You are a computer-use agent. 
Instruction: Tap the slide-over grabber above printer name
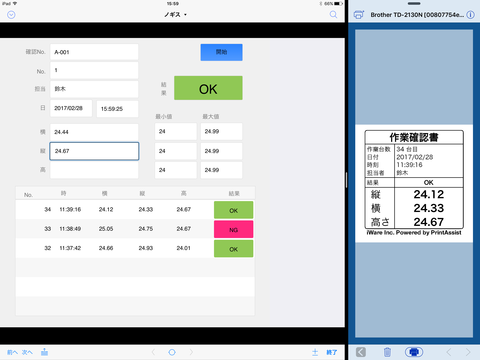pos(414,4)
